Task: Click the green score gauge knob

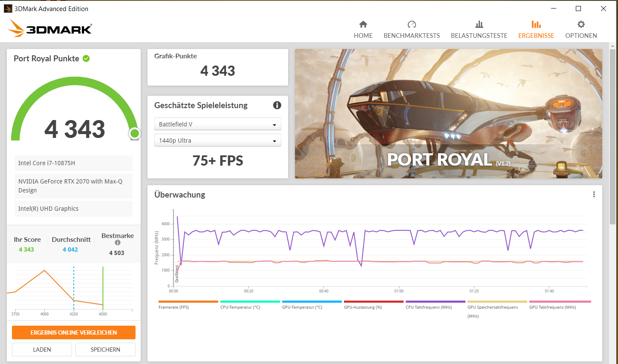Action: click(x=135, y=134)
